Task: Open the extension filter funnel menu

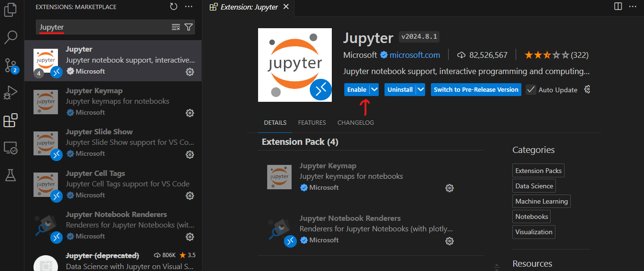Action: [x=189, y=27]
